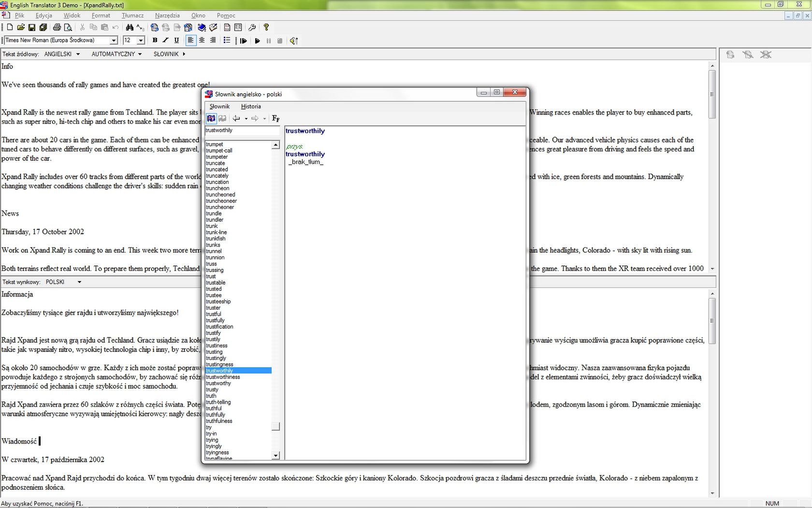Create a new document with toolbar icon
812x508 pixels.
(x=10, y=28)
